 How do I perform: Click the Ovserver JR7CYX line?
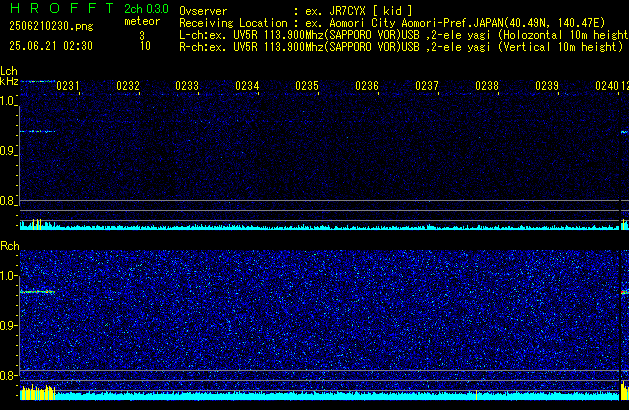296,11
